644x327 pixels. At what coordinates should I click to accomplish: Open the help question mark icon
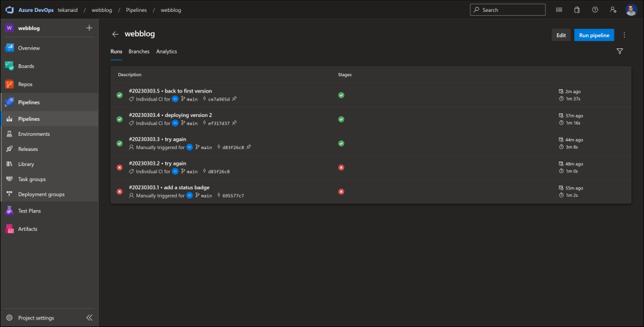pyautogui.click(x=595, y=10)
